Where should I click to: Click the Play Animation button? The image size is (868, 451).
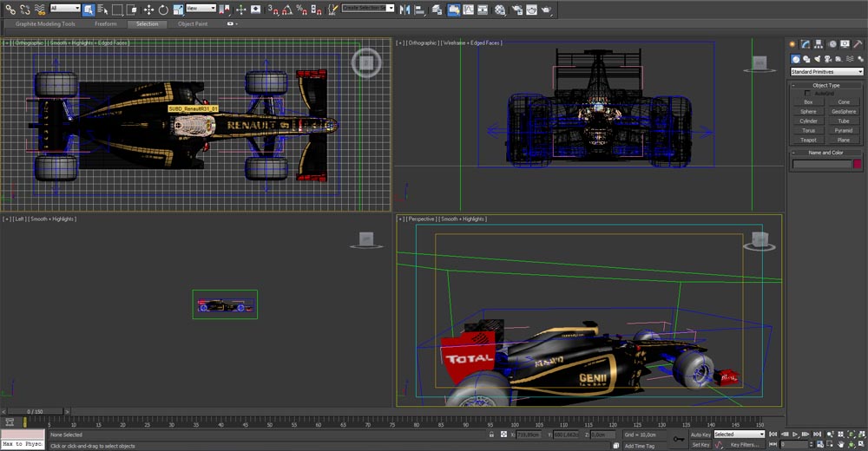point(795,435)
